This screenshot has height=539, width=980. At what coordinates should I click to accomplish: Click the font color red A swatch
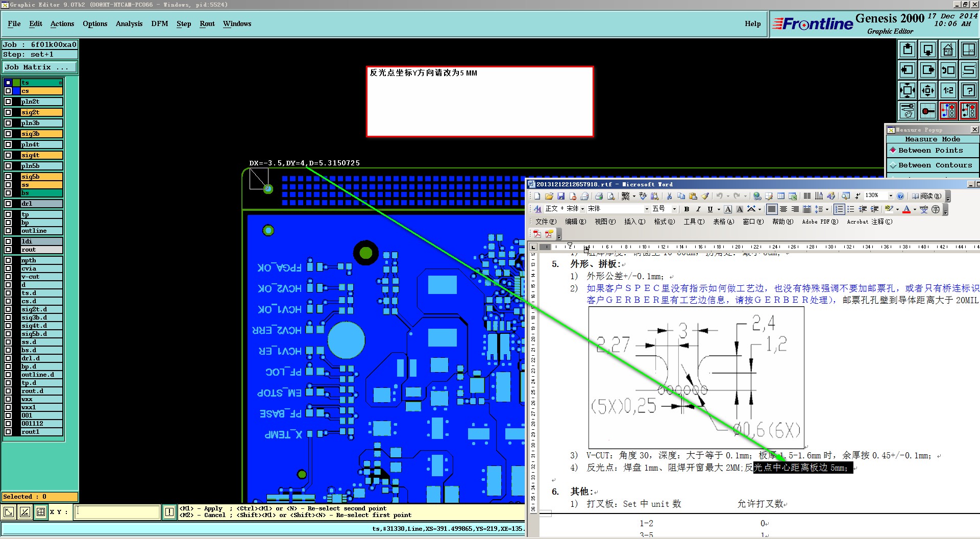(906, 209)
